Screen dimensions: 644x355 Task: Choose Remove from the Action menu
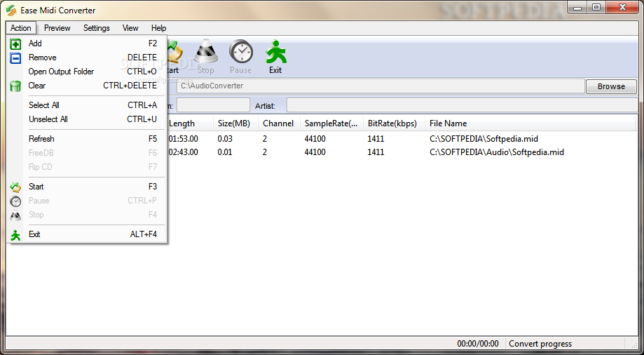click(87, 58)
